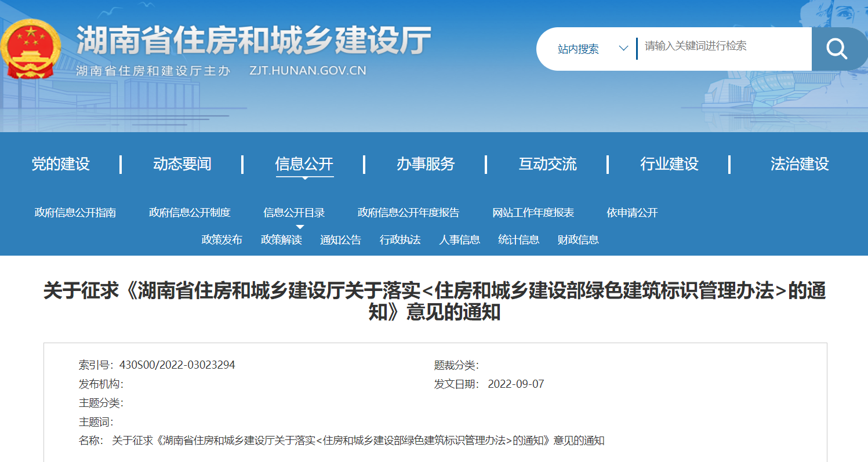The image size is (868, 462).
Task: Open 人事信息 page
Action: [460, 239]
